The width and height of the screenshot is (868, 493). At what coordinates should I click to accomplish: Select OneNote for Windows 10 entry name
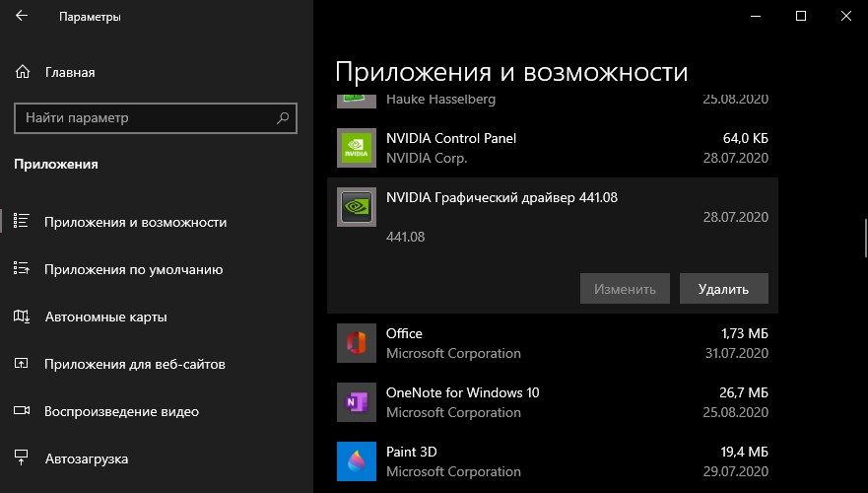point(463,392)
